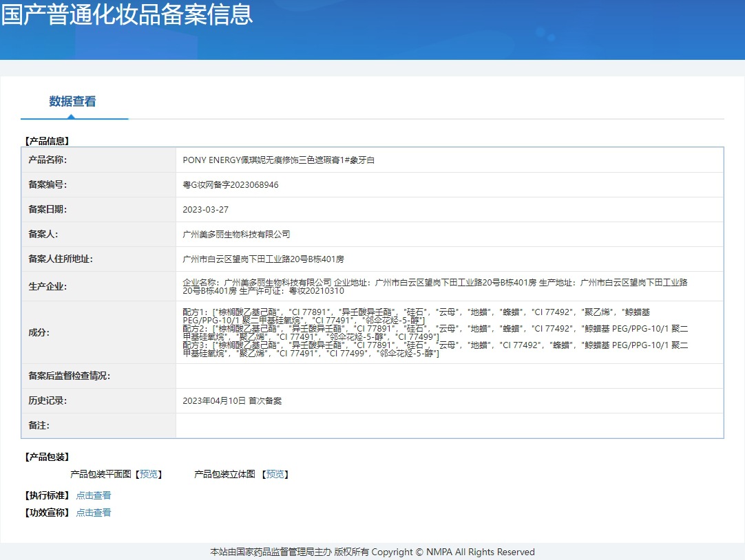Select the 【产品信息】 section heading
This screenshot has width=745, height=560.
47,141
